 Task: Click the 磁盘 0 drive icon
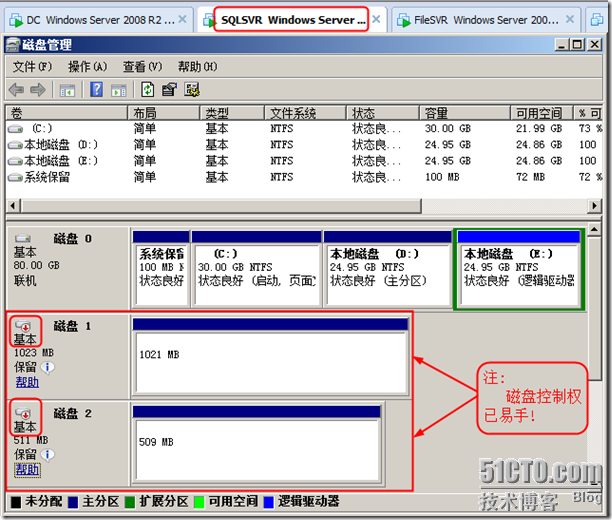(x=23, y=238)
